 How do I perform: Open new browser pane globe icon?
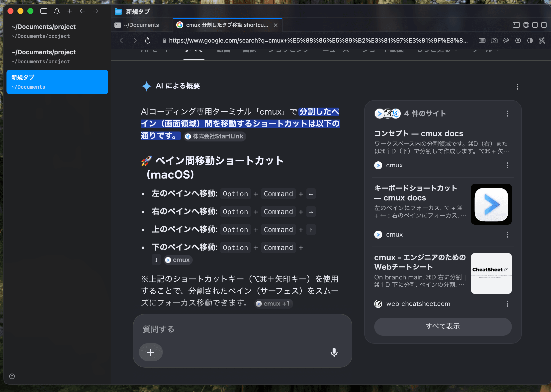click(526, 25)
